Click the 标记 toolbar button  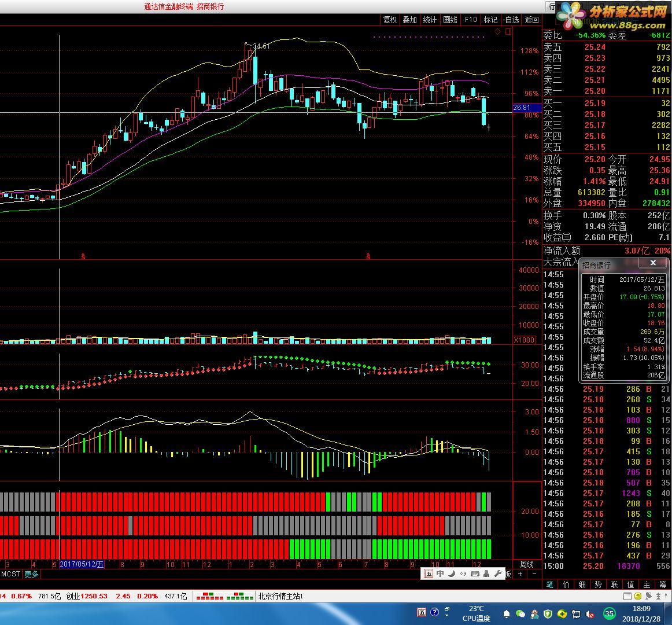point(490,20)
